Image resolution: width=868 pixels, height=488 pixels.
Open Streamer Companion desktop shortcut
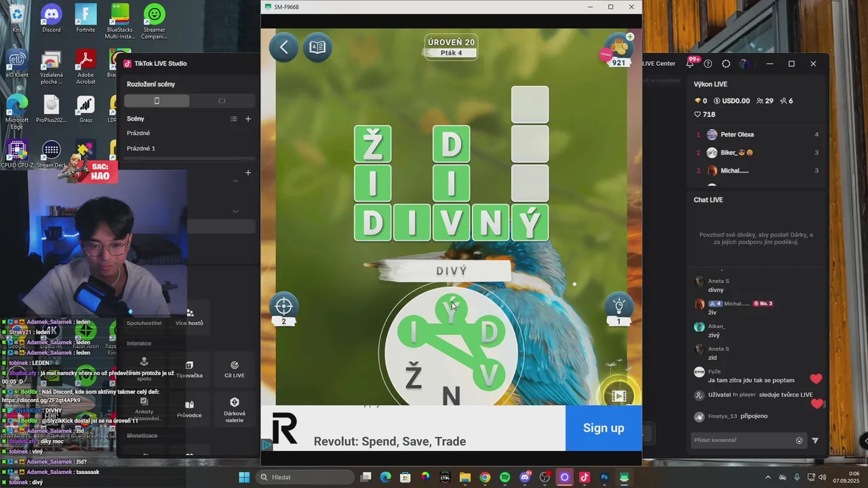154,22
